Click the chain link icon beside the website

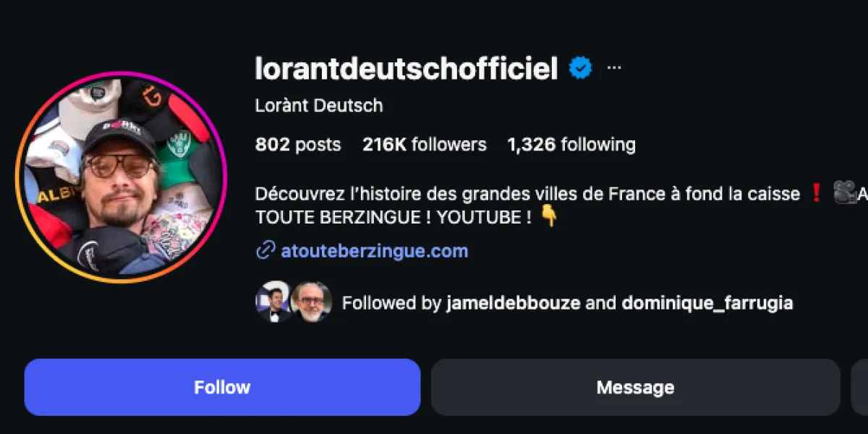tap(265, 252)
